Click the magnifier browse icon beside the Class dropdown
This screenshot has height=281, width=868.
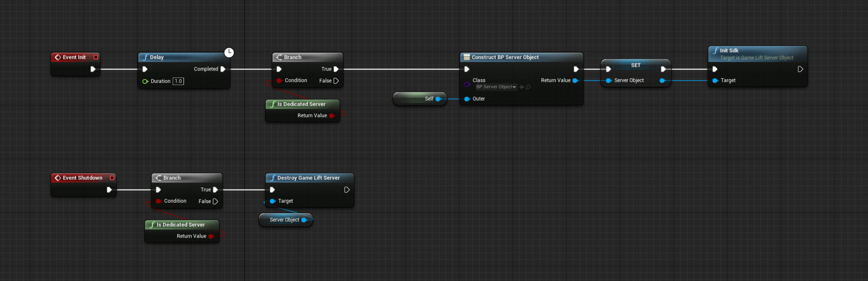(528, 87)
